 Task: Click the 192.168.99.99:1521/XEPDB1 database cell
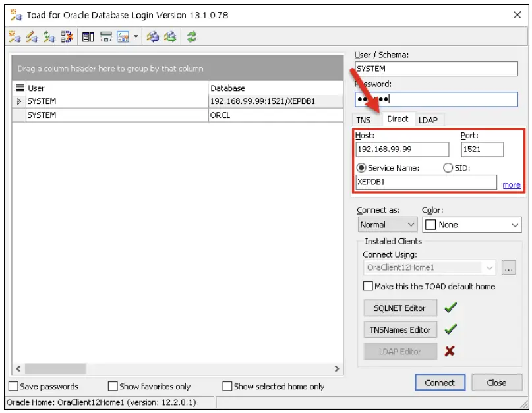point(276,101)
